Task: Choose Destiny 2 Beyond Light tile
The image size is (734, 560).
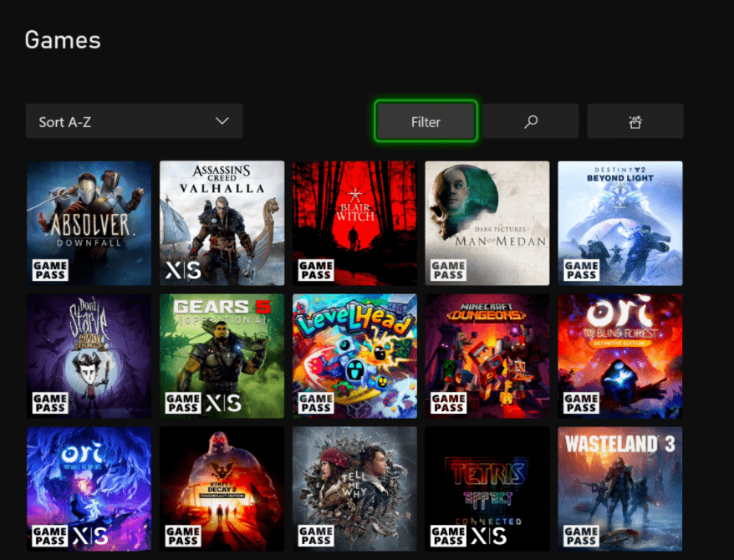Action: pos(620,223)
